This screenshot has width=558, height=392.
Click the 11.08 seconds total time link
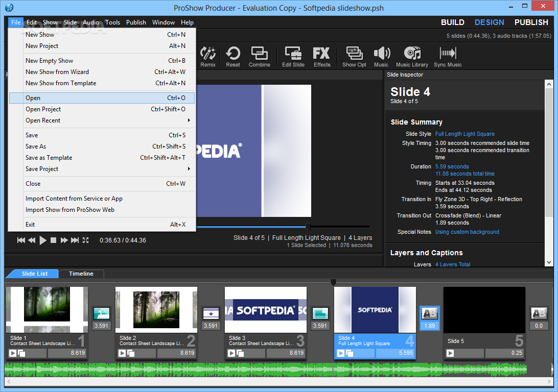pos(465,174)
